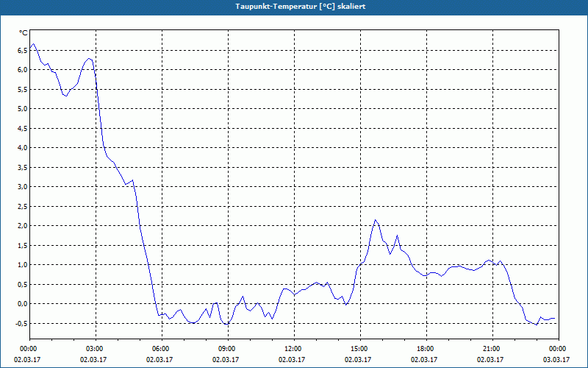Image resolution: width=588 pixels, height=368 pixels.
Task: Choose the 1,5 y-axis value
Action: [22, 246]
